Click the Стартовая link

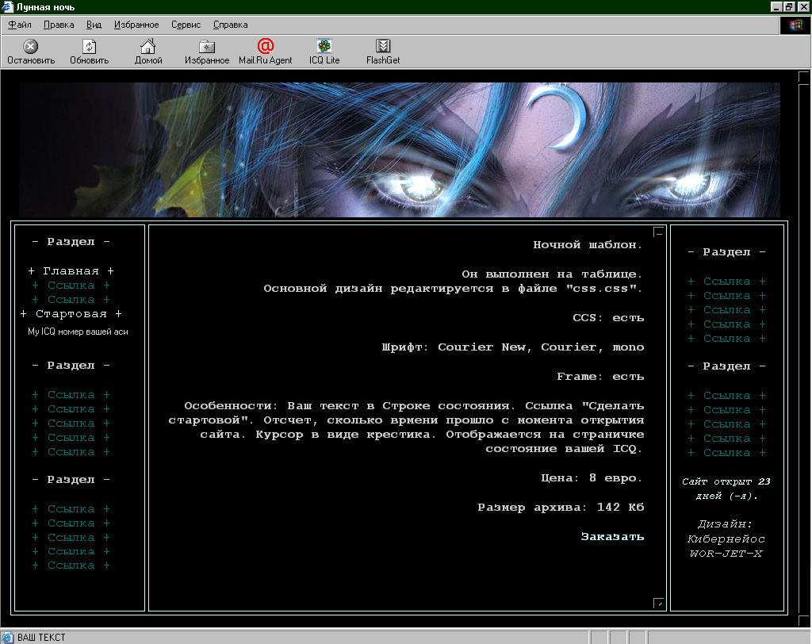pyautogui.click(x=71, y=314)
